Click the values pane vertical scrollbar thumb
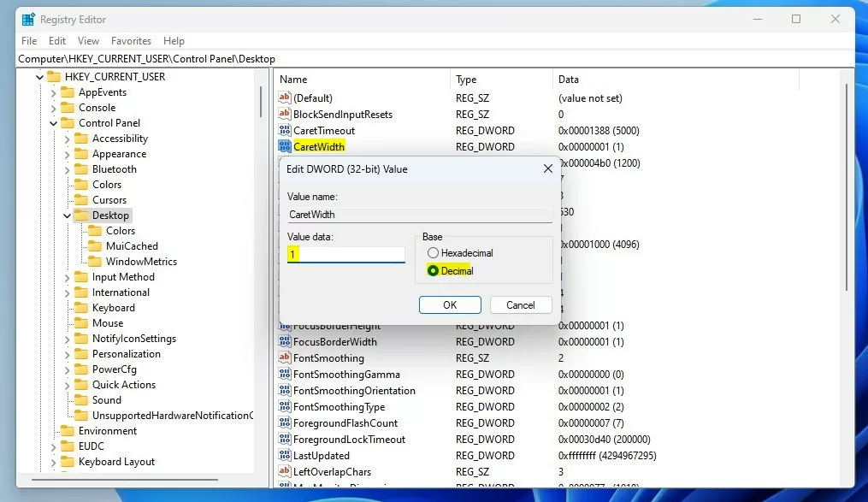 847,187
